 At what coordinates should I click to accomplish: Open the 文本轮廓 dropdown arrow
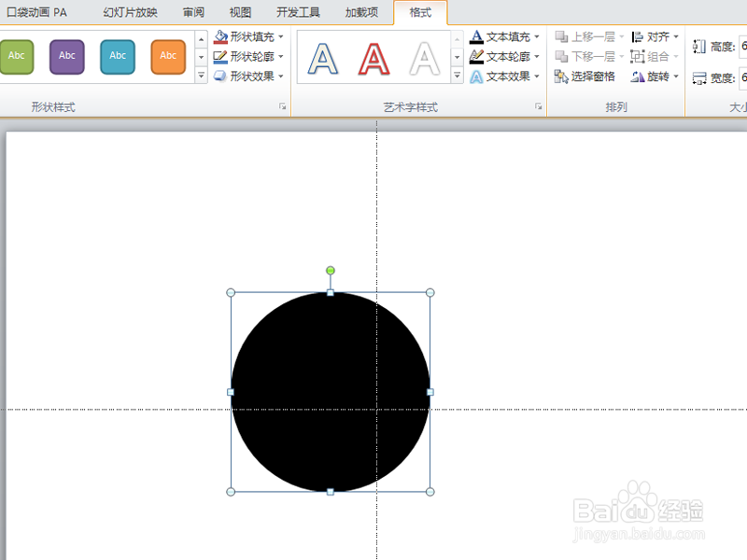[x=537, y=57]
